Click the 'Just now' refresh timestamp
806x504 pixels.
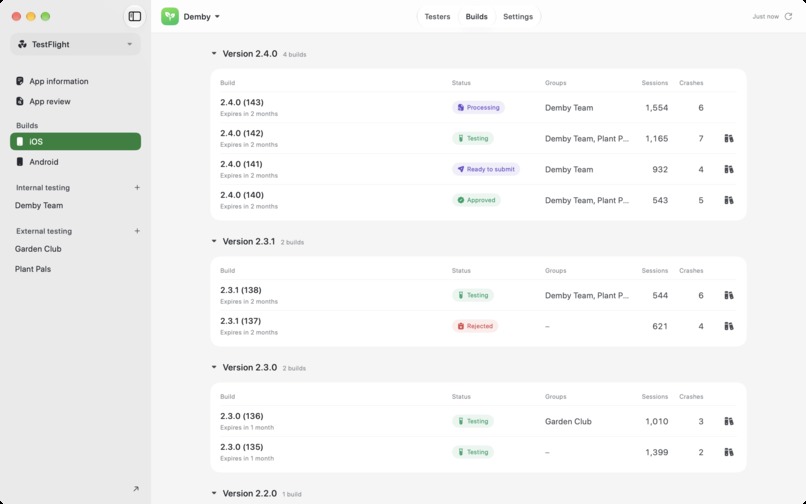click(765, 16)
